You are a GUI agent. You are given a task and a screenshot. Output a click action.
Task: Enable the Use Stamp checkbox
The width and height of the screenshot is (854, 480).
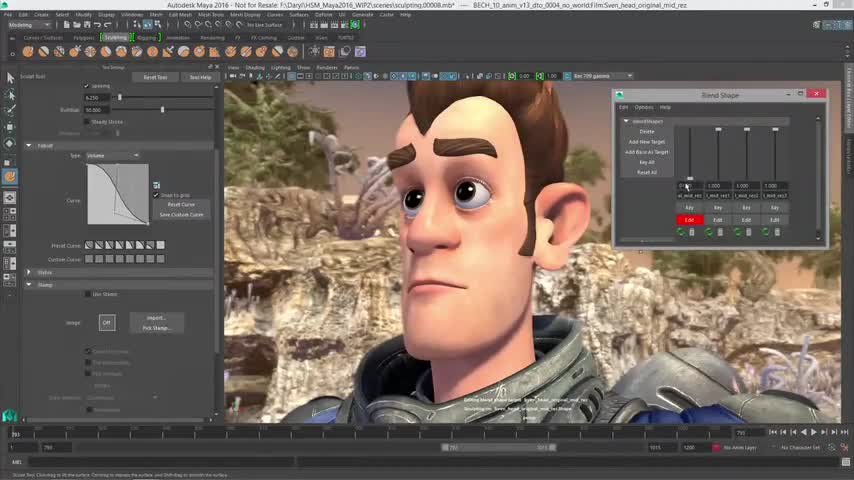point(88,294)
